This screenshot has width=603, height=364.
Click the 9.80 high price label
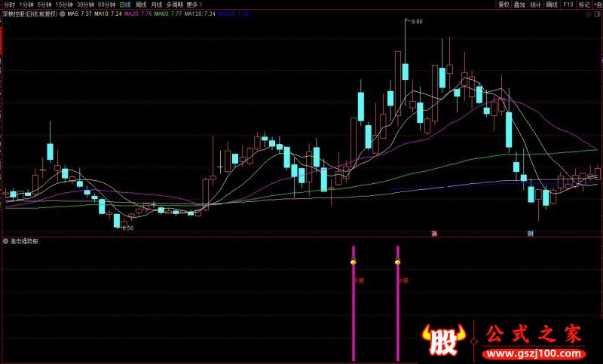(417, 22)
